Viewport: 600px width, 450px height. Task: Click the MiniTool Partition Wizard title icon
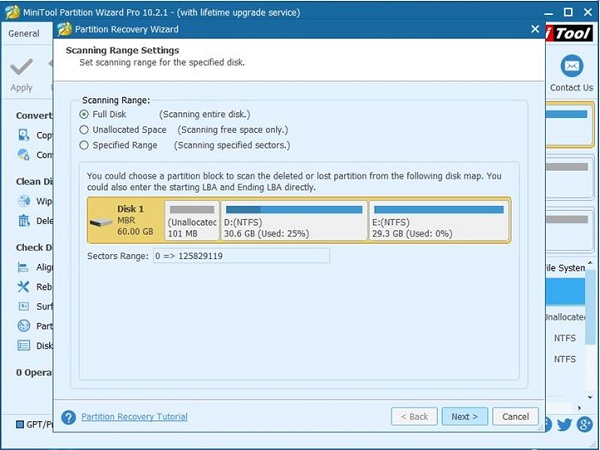click(12, 12)
